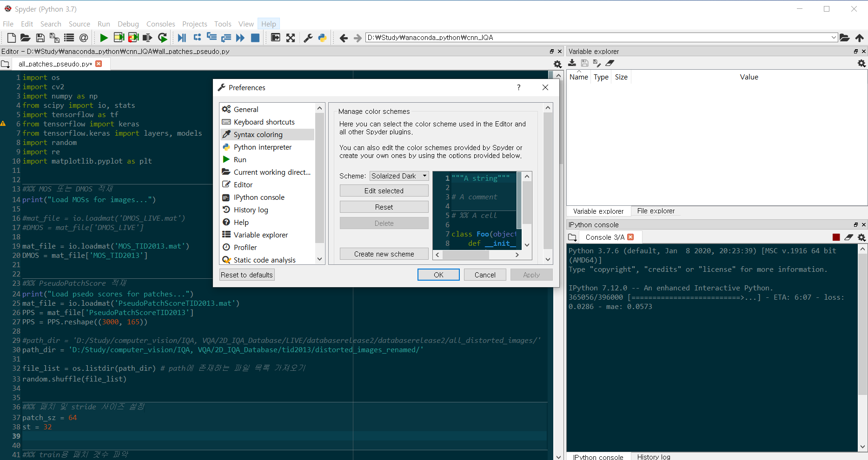Click the Edit selected button
Viewport: 868px width, 460px height.
coord(384,191)
